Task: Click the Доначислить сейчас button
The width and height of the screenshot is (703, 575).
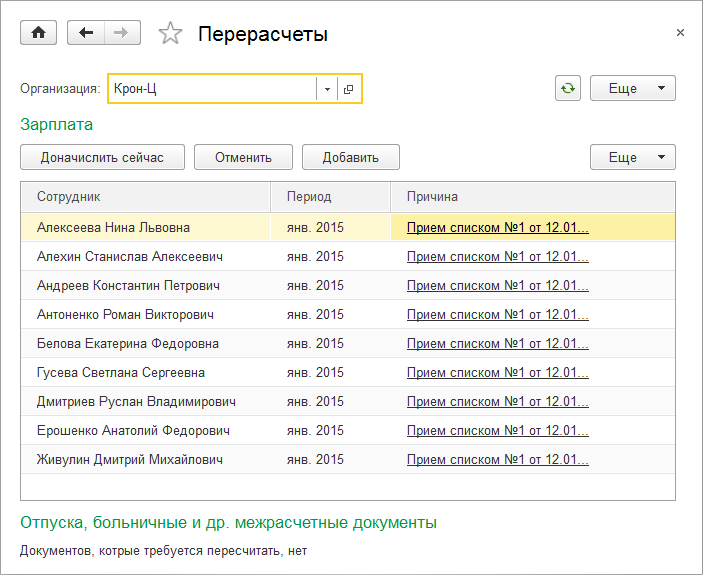Action: coord(104,157)
